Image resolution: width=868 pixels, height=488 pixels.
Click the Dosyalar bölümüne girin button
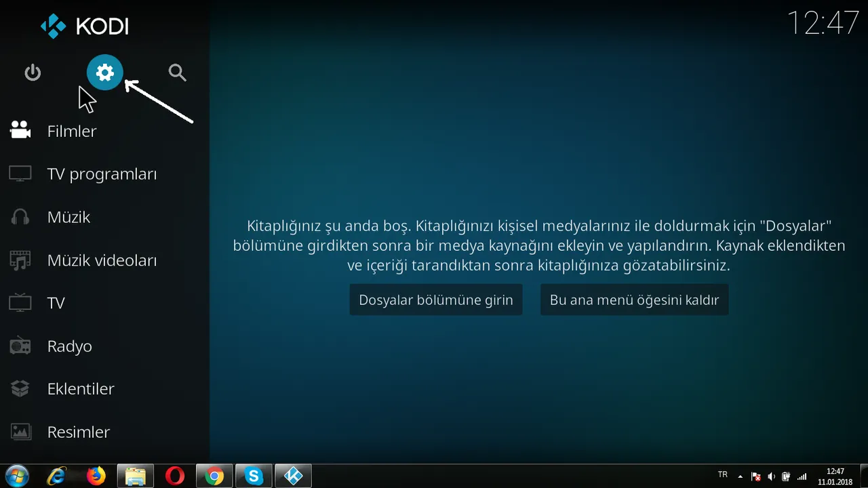pos(436,300)
